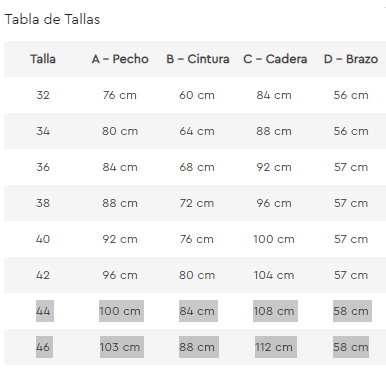Image resolution: width=386 pixels, height=389 pixels.
Task: Click the highlighted size 44 cell
Action: coord(45,311)
